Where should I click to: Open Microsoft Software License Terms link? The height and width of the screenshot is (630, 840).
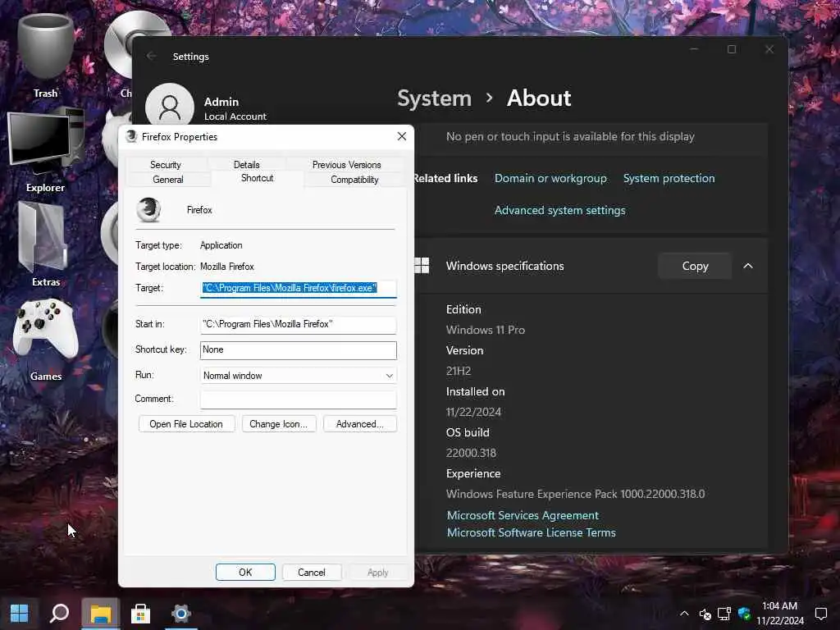(532, 532)
